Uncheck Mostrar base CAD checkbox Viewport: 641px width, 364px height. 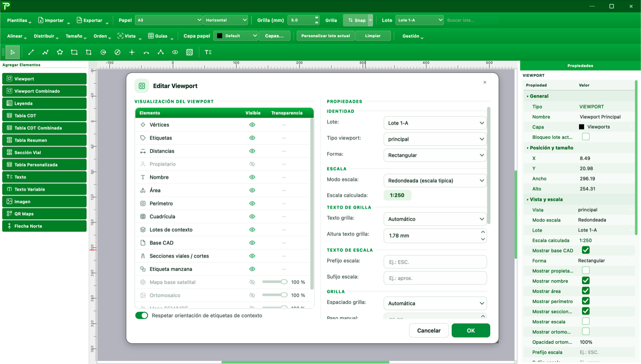click(x=585, y=250)
